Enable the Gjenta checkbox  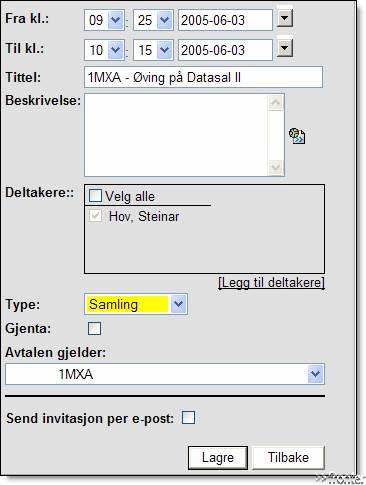click(94, 328)
